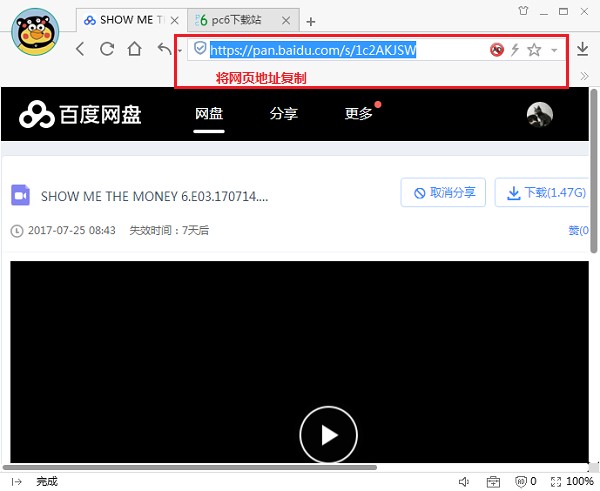Mute sound with status bar speaker icon
The width and height of the screenshot is (600, 491).
(464, 482)
